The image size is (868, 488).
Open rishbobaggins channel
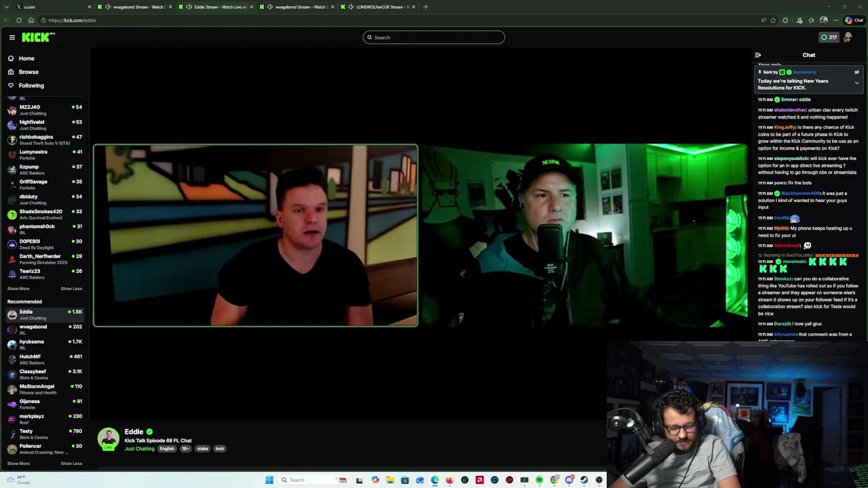[x=44, y=140]
